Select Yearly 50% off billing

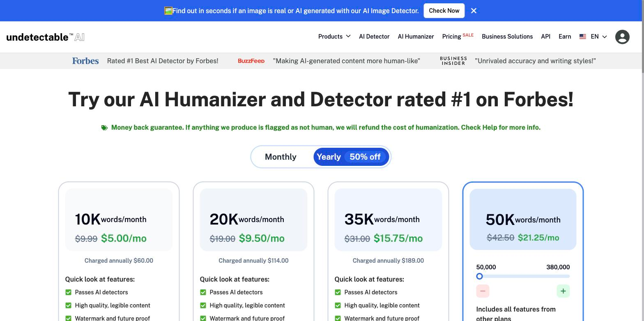[351, 157]
